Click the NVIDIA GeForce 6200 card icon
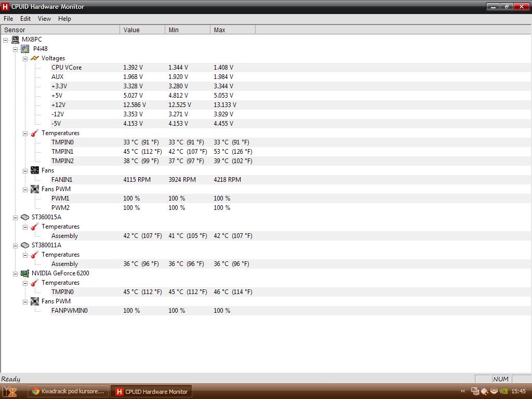Screen dimensions: 532x399 point(25,273)
